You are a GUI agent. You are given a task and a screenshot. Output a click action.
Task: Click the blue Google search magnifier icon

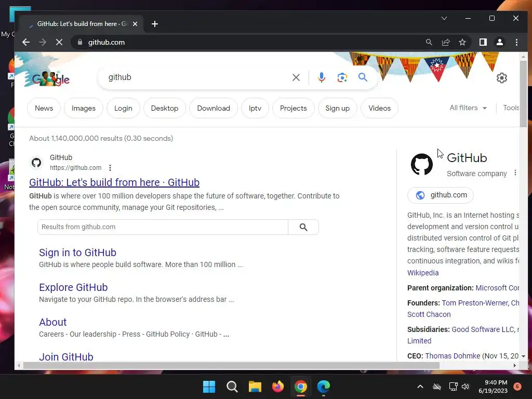(363, 77)
